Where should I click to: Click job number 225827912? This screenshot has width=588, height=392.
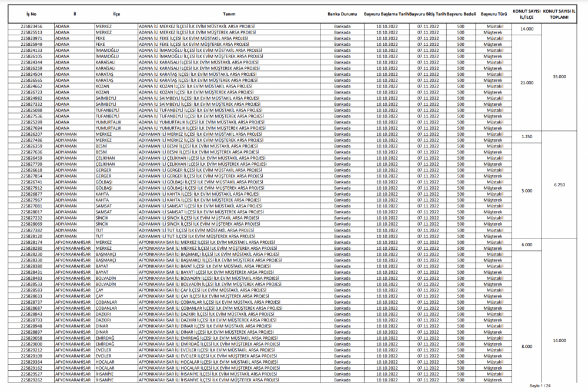click(32, 188)
